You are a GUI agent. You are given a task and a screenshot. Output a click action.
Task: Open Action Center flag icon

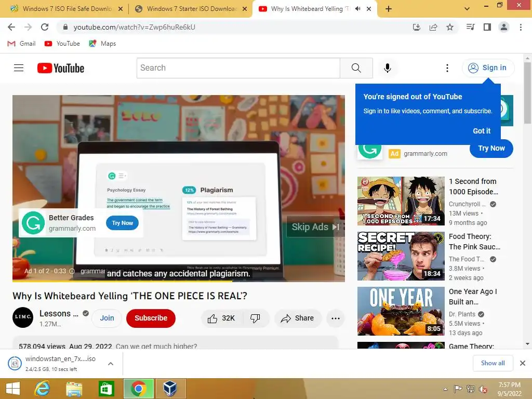coord(458,389)
